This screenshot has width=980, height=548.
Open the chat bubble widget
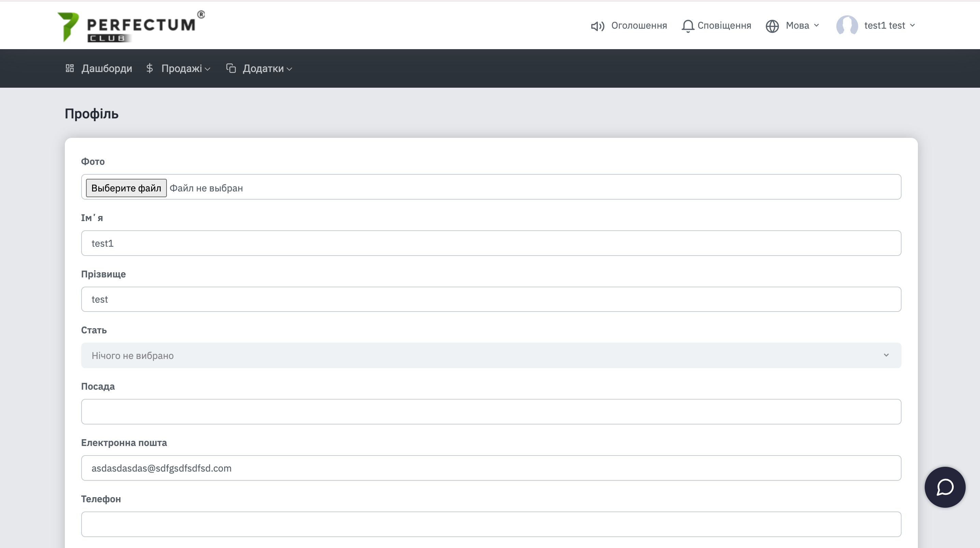(x=945, y=487)
